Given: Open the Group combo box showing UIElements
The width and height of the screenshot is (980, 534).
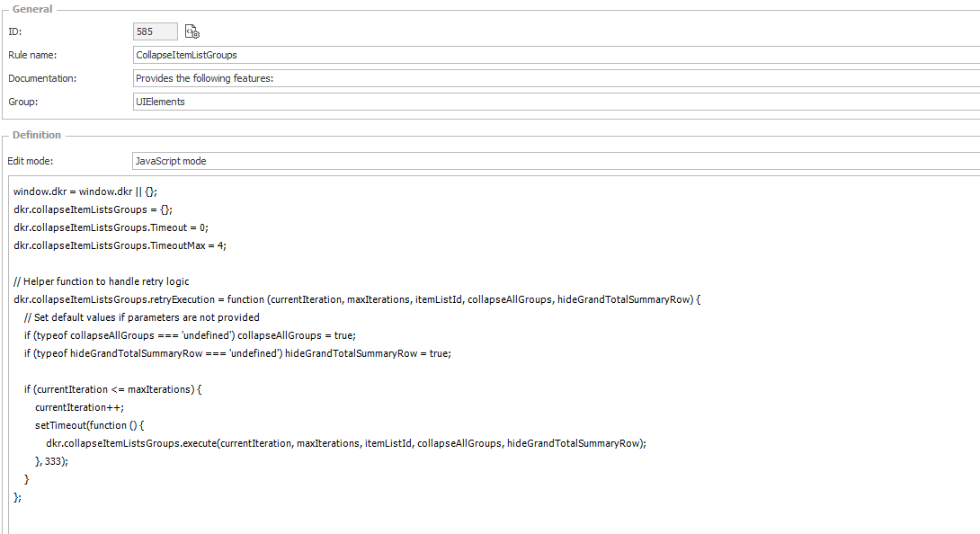Looking at the screenshot, I should pyautogui.click(x=539, y=102).
